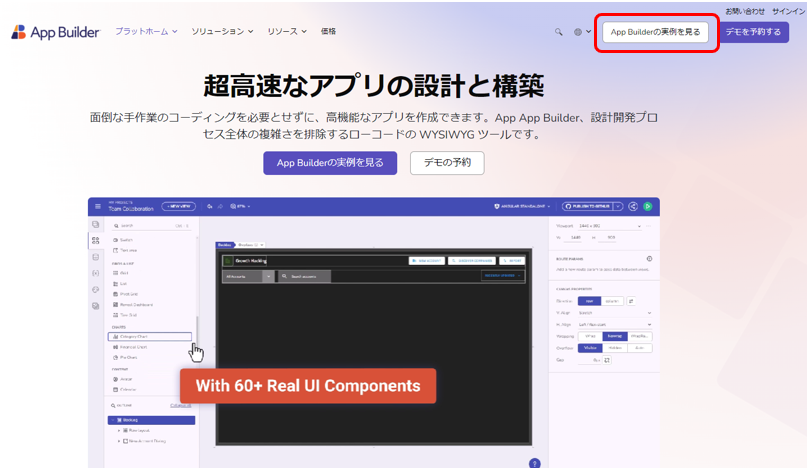Click the App Builder logo
Viewport: 807px width, 468px height.
click(x=56, y=32)
